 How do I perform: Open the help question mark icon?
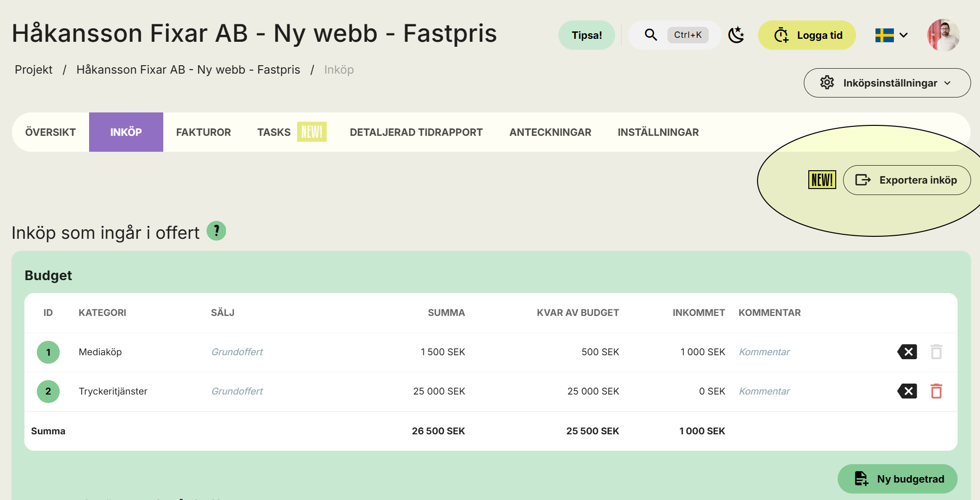pyautogui.click(x=216, y=231)
